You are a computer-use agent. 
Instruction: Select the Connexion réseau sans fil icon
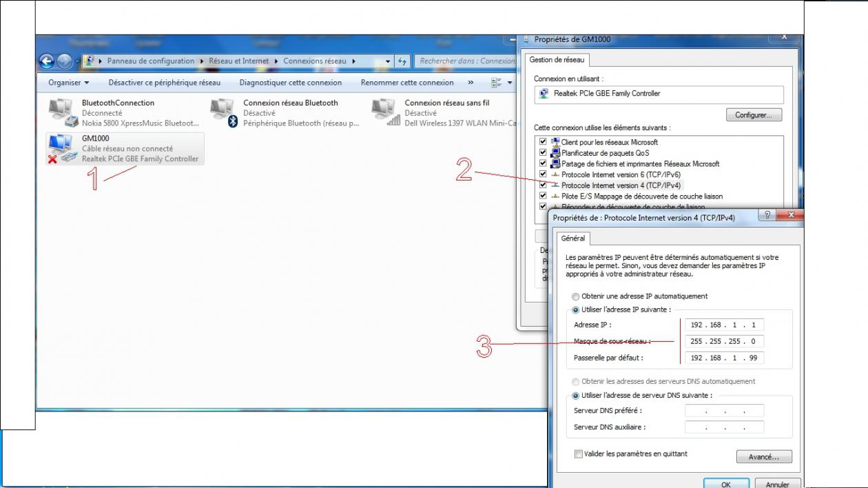pos(386,112)
